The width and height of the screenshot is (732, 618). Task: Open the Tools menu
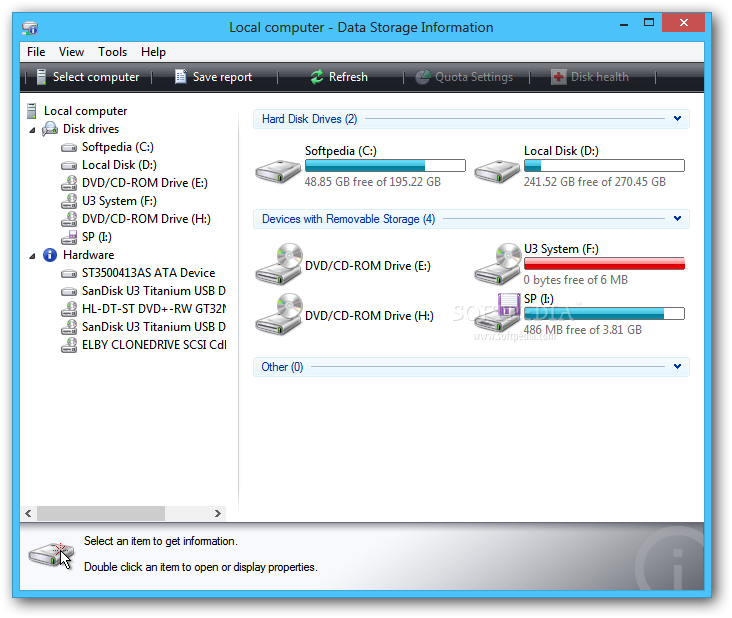[x=113, y=52]
